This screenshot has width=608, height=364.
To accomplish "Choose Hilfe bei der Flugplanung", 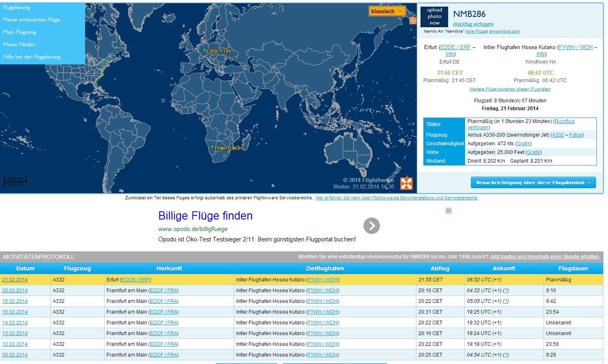I will (x=32, y=57).
